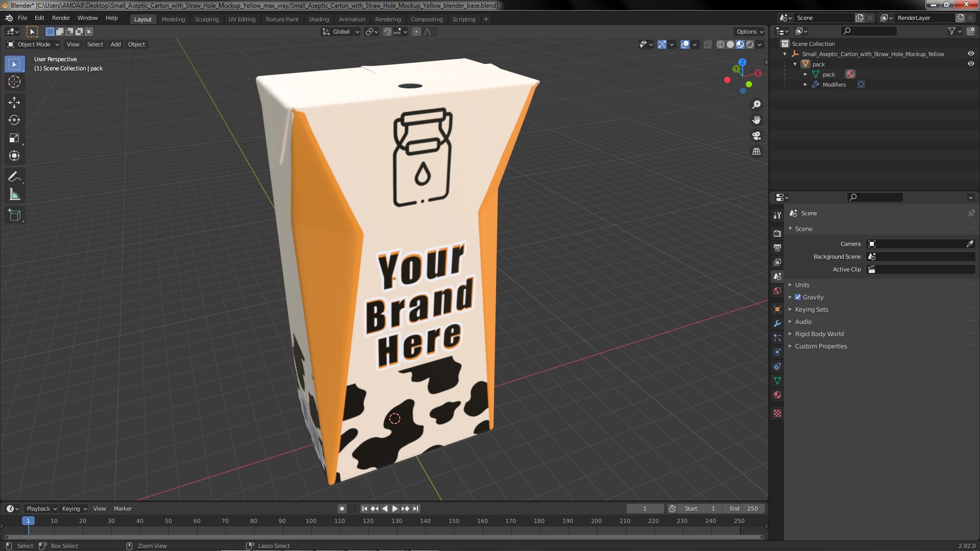Click the zoom view magnifier gizmo
Viewport: 980px width, 551px height.
coord(756,105)
